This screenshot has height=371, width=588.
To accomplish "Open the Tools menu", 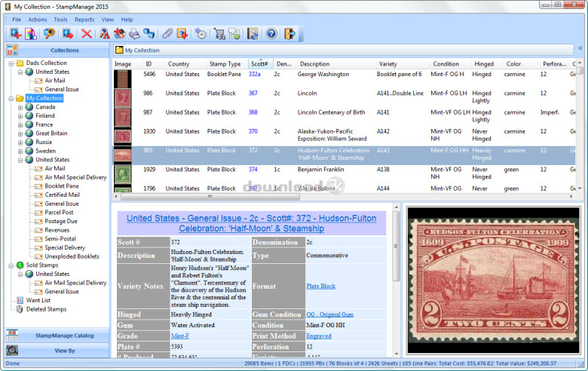I will tap(60, 20).
